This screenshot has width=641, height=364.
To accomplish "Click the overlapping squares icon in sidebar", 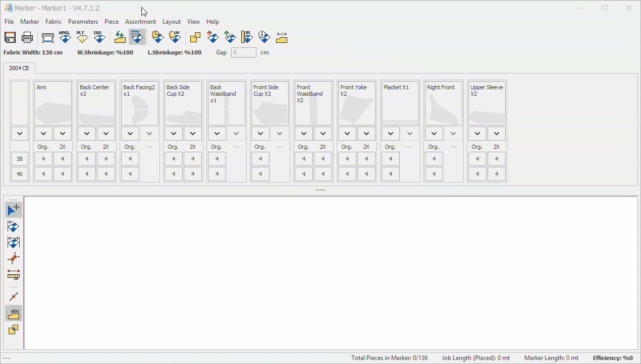I will point(14,330).
